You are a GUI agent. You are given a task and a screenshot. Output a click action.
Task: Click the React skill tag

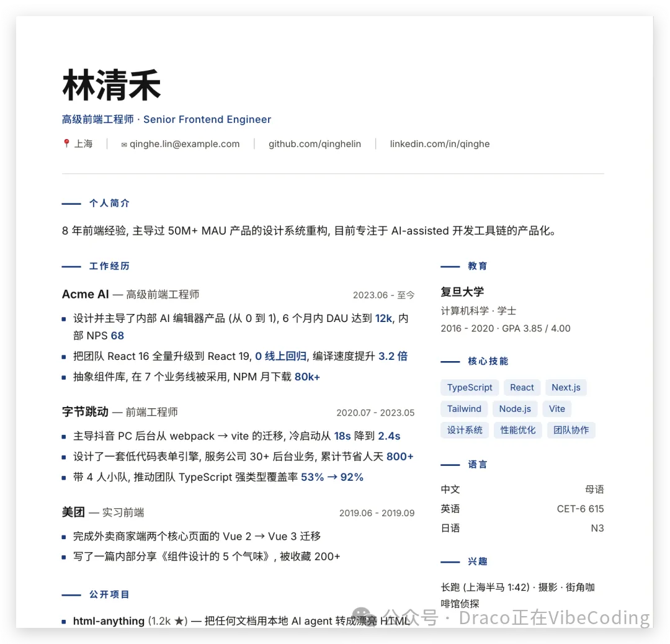coord(522,387)
